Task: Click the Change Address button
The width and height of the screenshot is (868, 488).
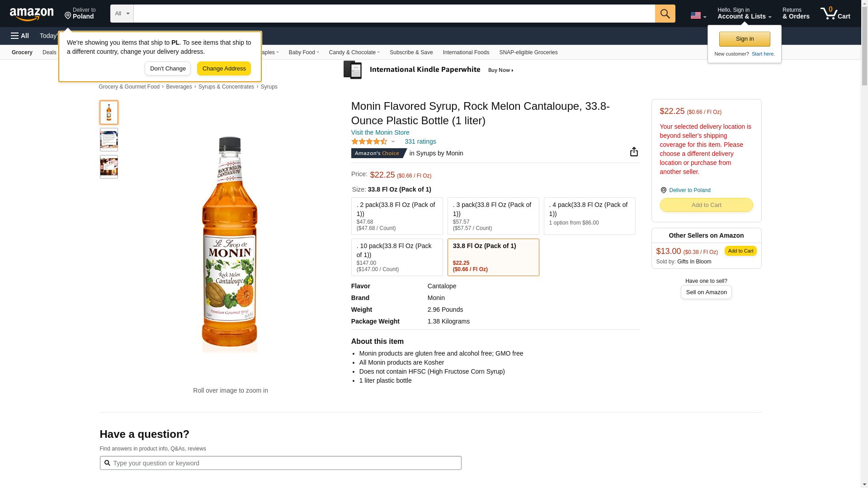Action: pyautogui.click(x=224, y=69)
